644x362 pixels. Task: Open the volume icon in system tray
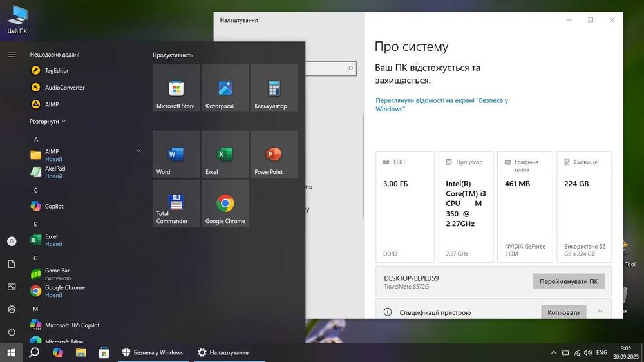point(588,352)
